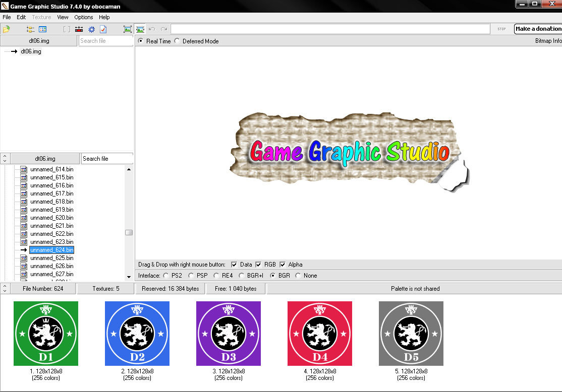Select PSP interlace option
Viewport: 562px width, 392px height.
coord(191,276)
